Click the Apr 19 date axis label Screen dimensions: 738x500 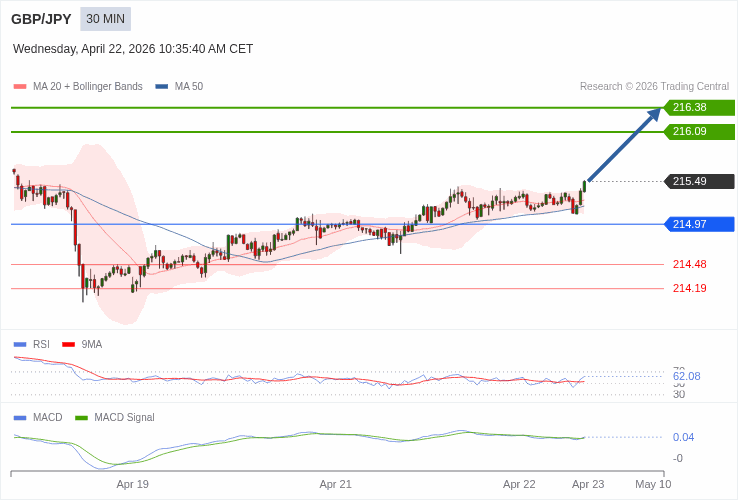(132, 484)
